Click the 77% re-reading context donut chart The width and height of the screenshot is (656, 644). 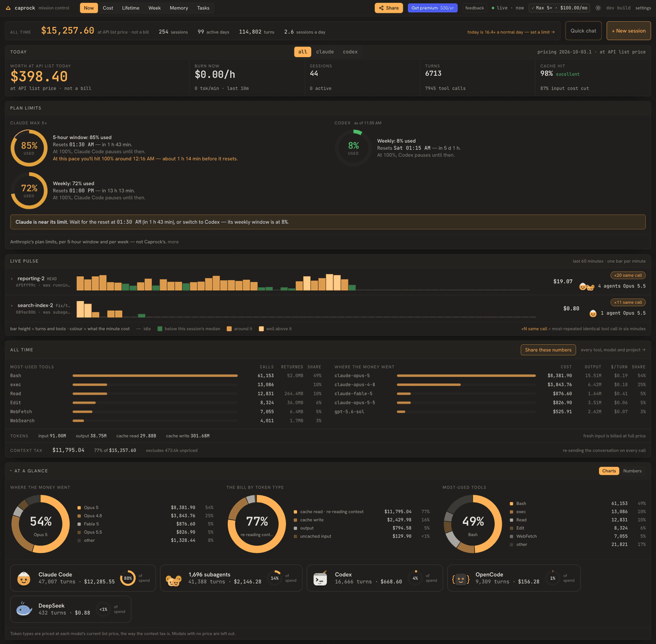[x=256, y=524]
